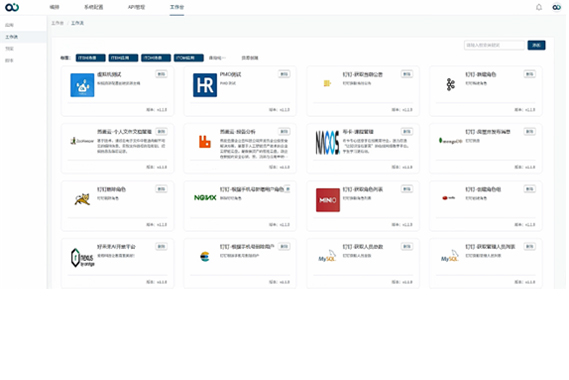Click the NACOS logo on its card
The width and height of the screenshot is (569, 380).
[x=327, y=143]
